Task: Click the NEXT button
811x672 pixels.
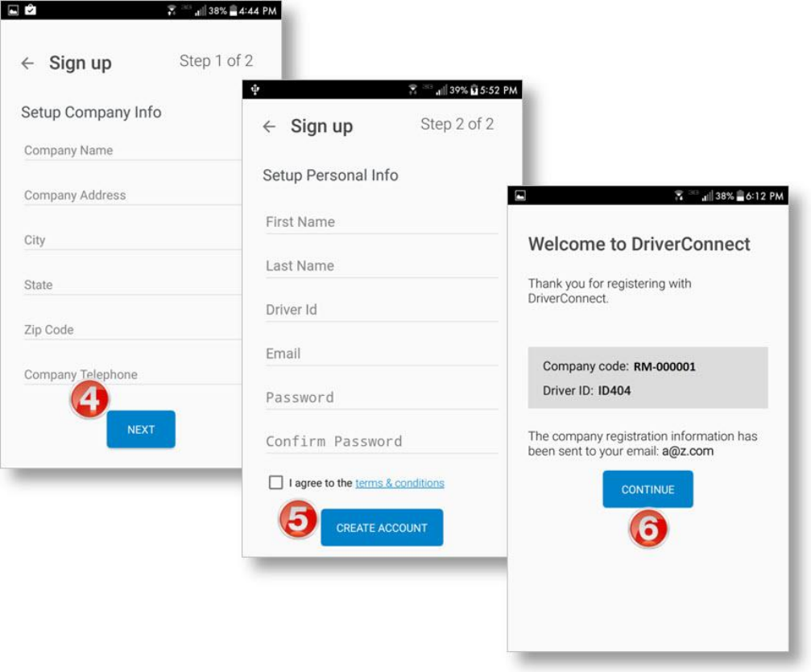Action: coord(141,429)
